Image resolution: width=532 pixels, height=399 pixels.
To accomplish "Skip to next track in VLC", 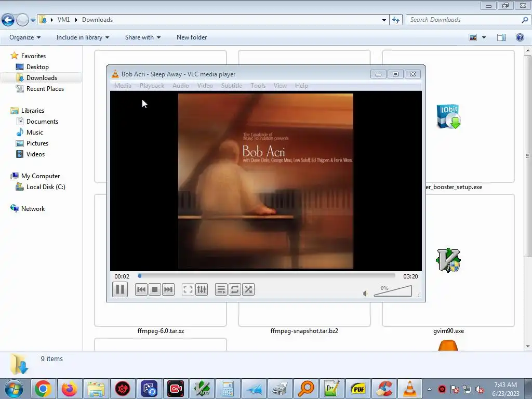I will coord(168,289).
